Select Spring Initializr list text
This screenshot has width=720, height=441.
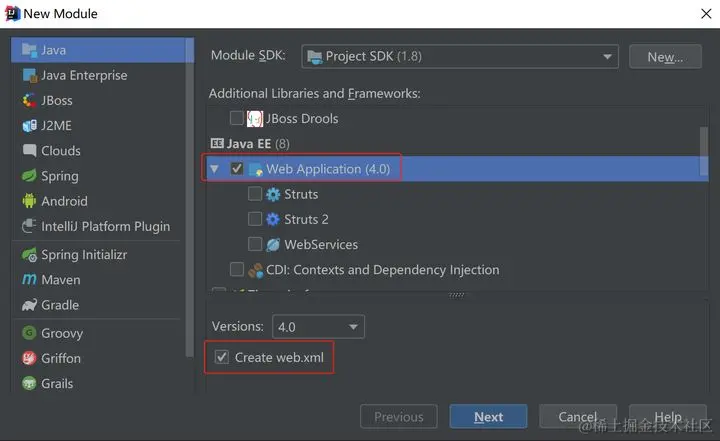(84, 254)
